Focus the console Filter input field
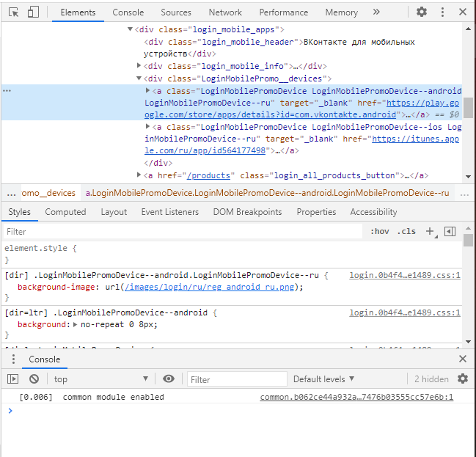The height and width of the screenshot is (457, 476). click(237, 379)
